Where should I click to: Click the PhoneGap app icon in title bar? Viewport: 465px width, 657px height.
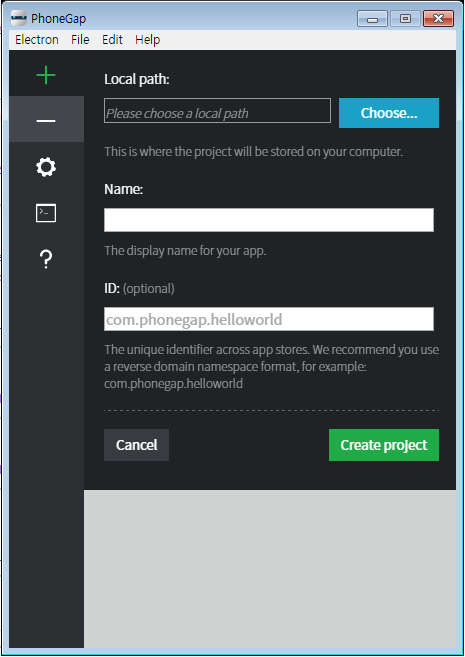tap(19, 18)
